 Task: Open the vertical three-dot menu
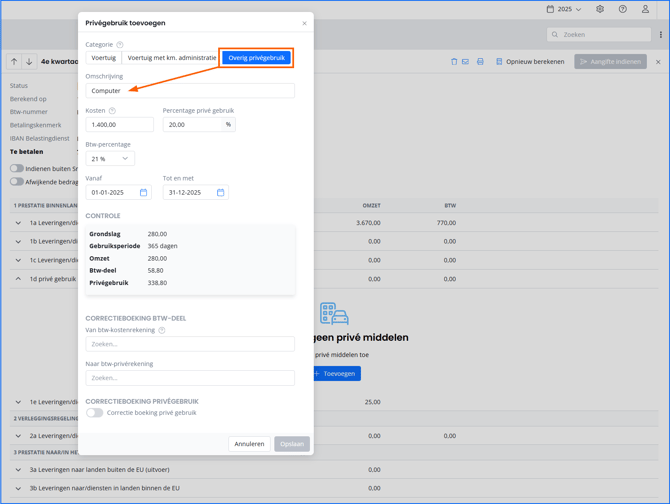click(x=660, y=35)
